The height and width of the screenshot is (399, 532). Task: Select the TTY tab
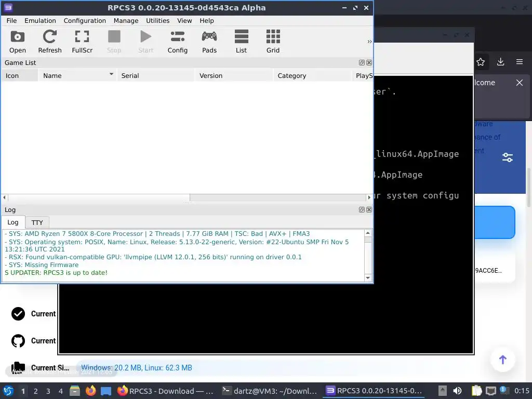click(x=37, y=222)
